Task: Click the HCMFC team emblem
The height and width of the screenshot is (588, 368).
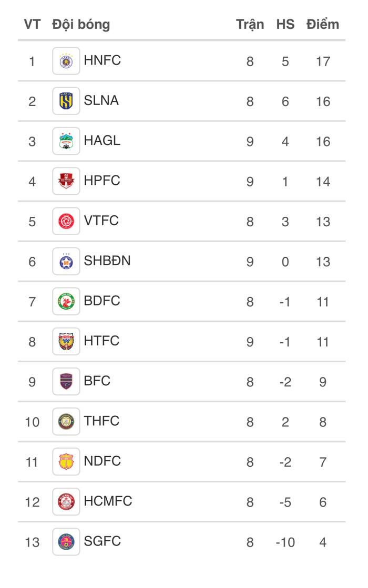Action: 66,502
